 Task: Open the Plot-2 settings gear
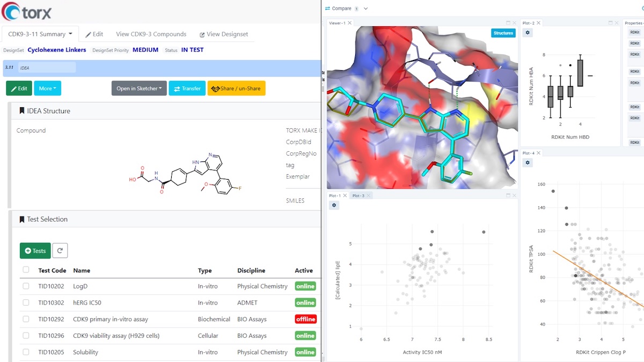[x=527, y=33]
